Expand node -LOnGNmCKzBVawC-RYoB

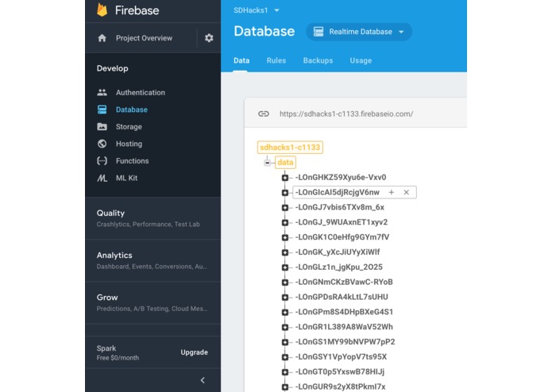(285, 282)
